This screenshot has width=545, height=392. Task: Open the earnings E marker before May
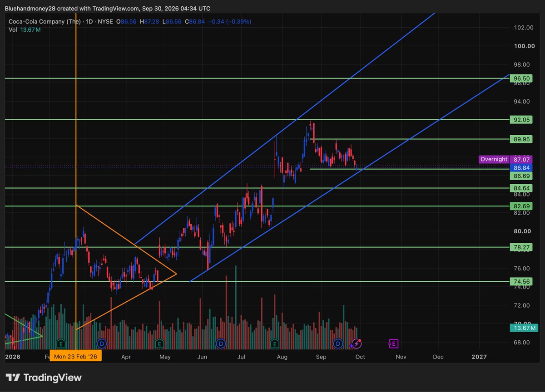[x=159, y=343]
